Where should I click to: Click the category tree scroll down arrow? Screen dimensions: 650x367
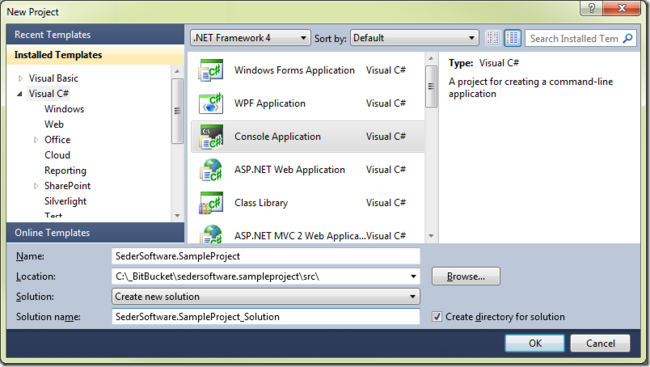[177, 215]
